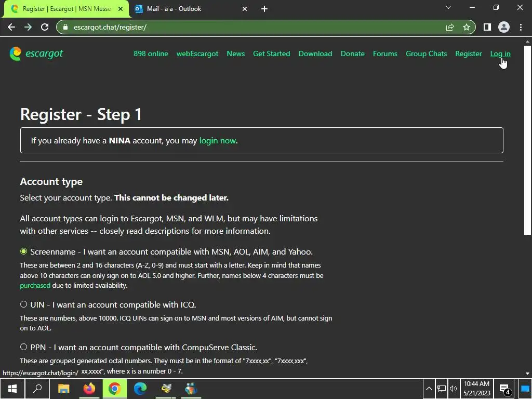Open the Donate nav link
Screen dimensions: 532x399
tap(353, 54)
